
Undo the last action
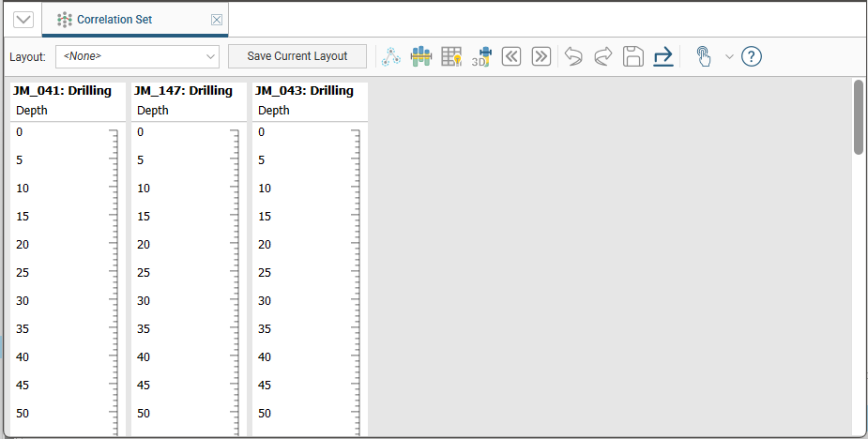pos(573,56)
